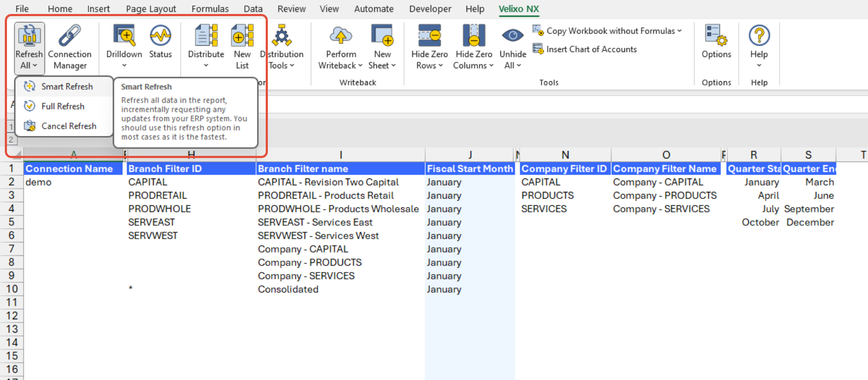Select the Velixo NX tab
This screenshot has width=868, height=380.
(519, 9)
